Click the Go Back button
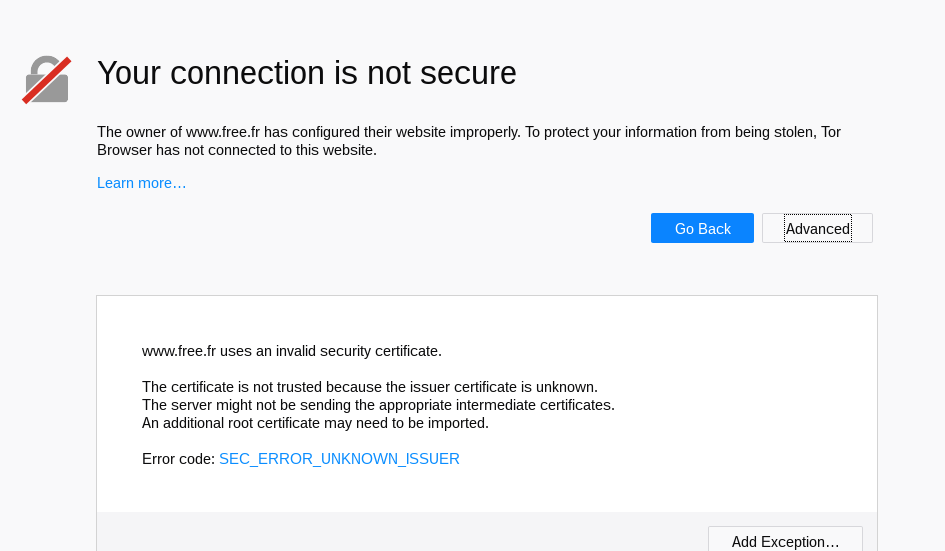Image resolution: width=945 pixels, height=551 pixels. click(702, 228)
